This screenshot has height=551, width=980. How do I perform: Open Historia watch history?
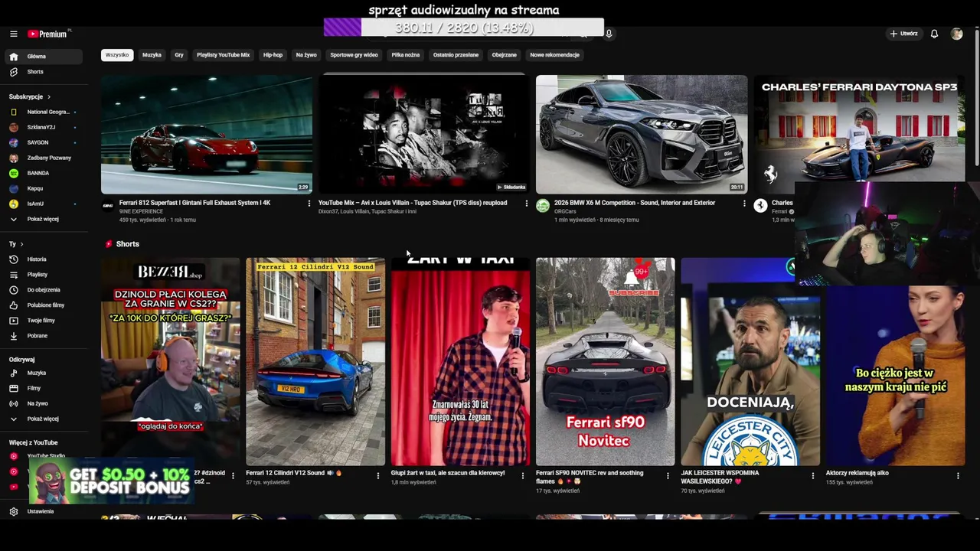(x=43, y=259)
